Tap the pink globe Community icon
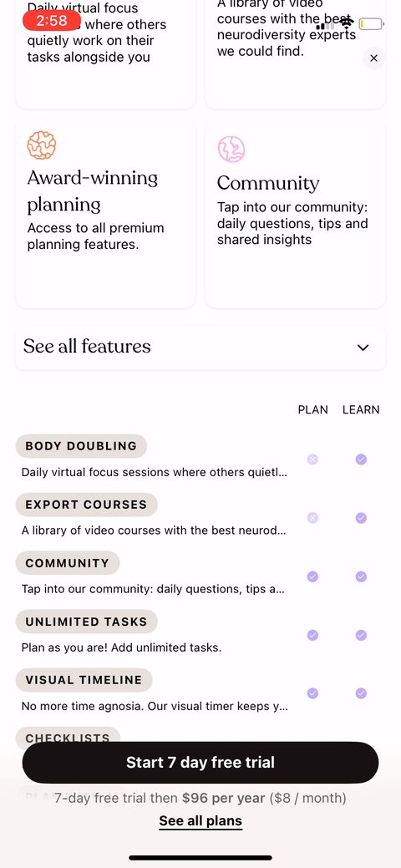 point(231,149)
